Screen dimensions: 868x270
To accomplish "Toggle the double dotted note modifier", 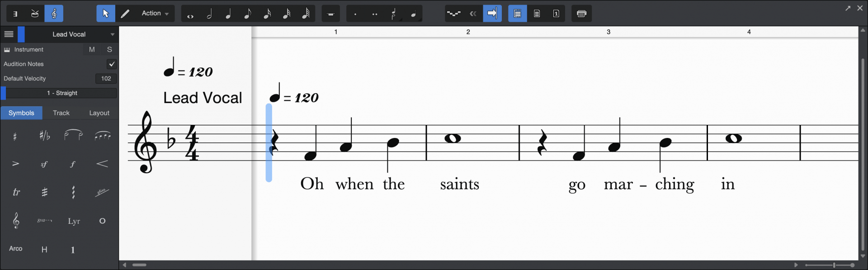I will pyautogui.click(x=375, y=14).
